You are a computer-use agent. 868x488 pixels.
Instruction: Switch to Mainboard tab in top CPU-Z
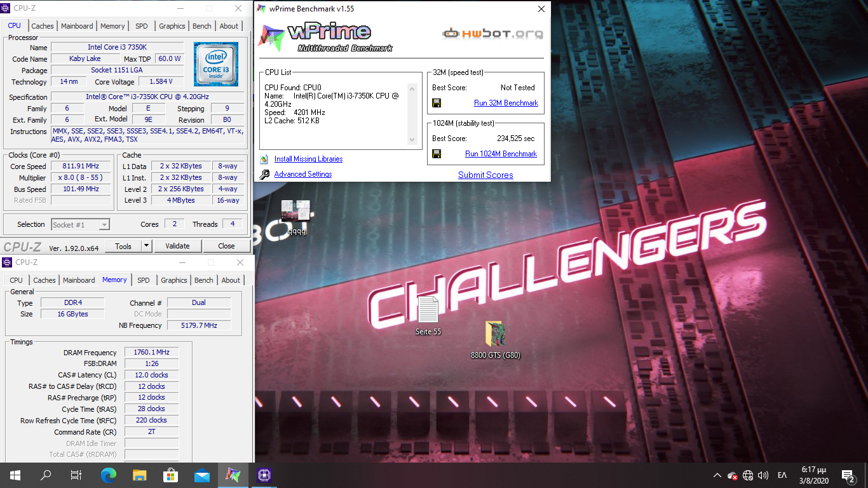pyautogui.click(x=77, y=26)
